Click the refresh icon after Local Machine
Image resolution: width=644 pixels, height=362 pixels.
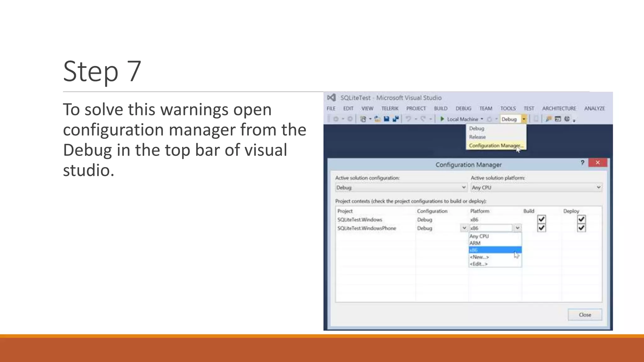point(489,119)
